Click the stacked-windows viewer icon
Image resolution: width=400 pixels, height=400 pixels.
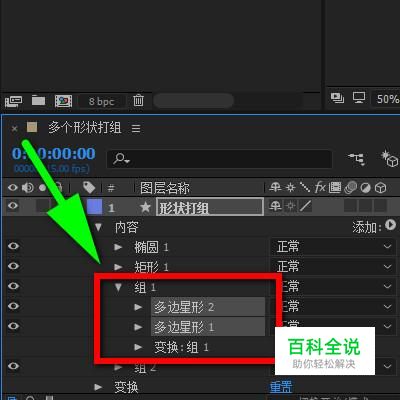(x=337, y=98)
